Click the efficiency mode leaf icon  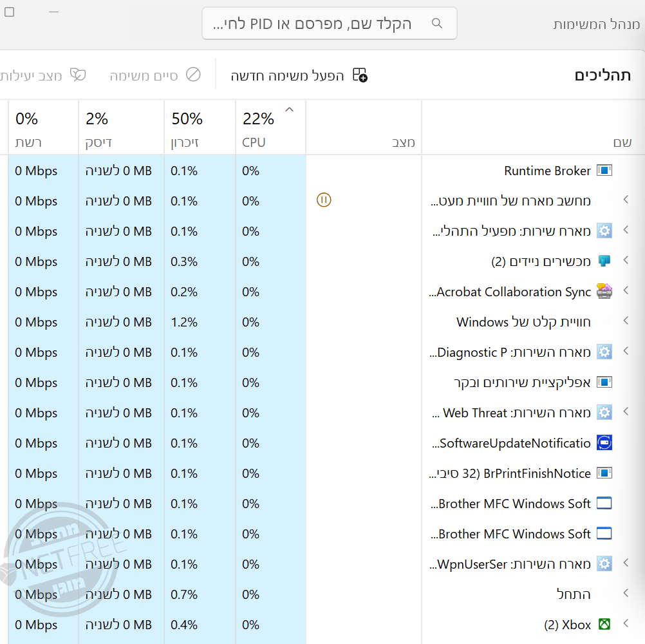coord(78,75)
